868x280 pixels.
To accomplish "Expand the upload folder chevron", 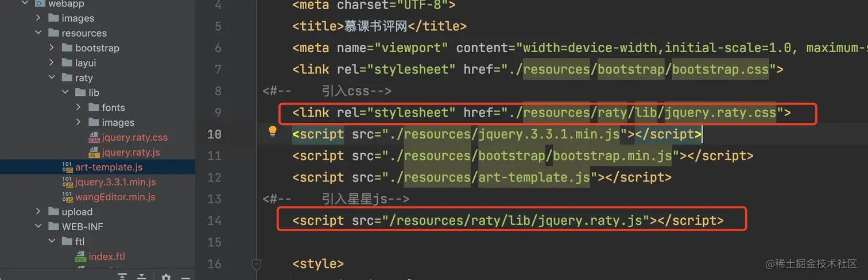I will click(38, 212).
